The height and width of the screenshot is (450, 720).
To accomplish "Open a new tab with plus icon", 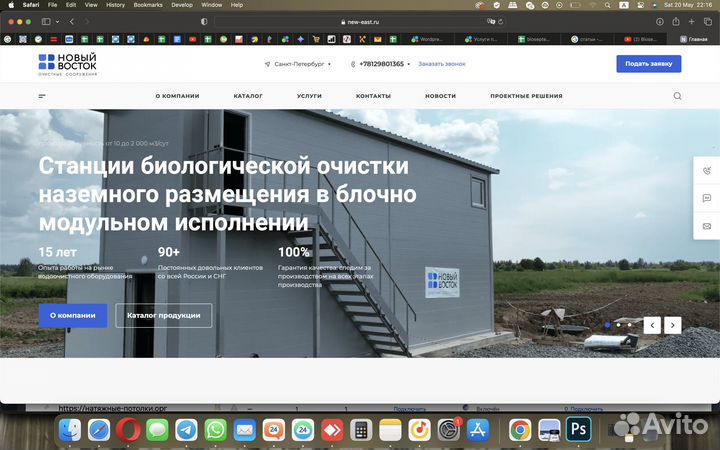I will [692, 22].
